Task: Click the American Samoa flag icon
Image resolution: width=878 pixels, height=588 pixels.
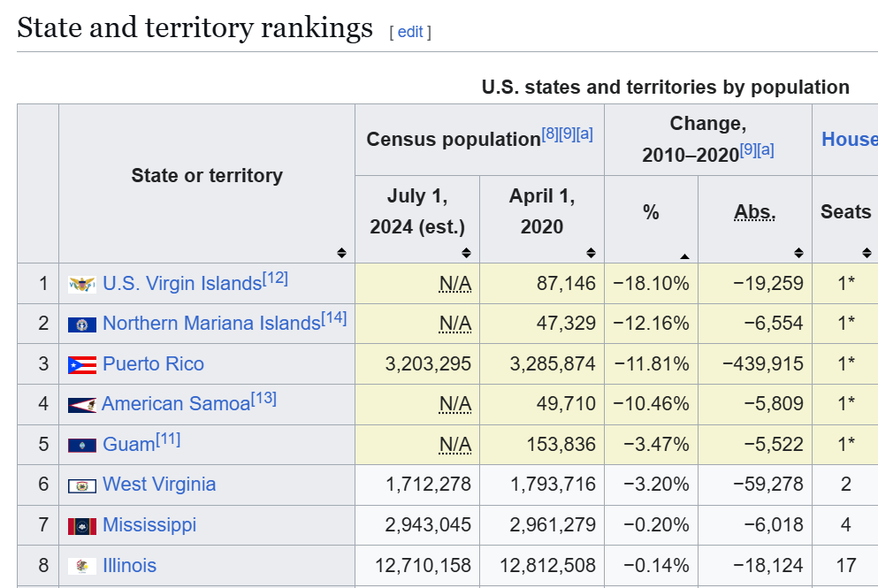Action: pos(82,405)
